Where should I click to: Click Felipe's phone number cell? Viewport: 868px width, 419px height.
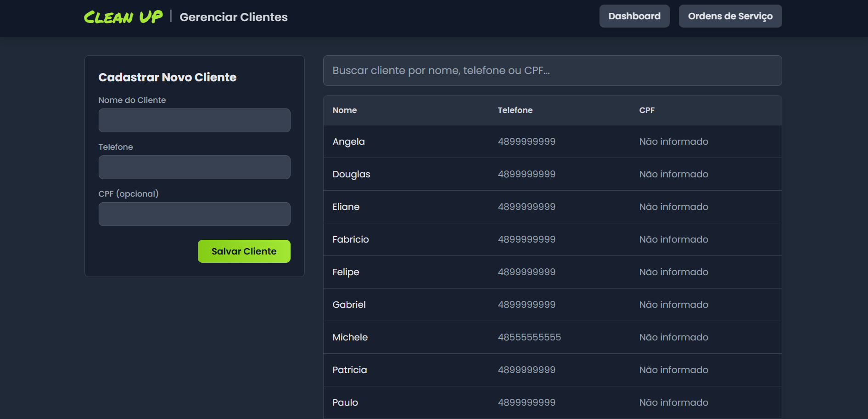pos(527,272)
